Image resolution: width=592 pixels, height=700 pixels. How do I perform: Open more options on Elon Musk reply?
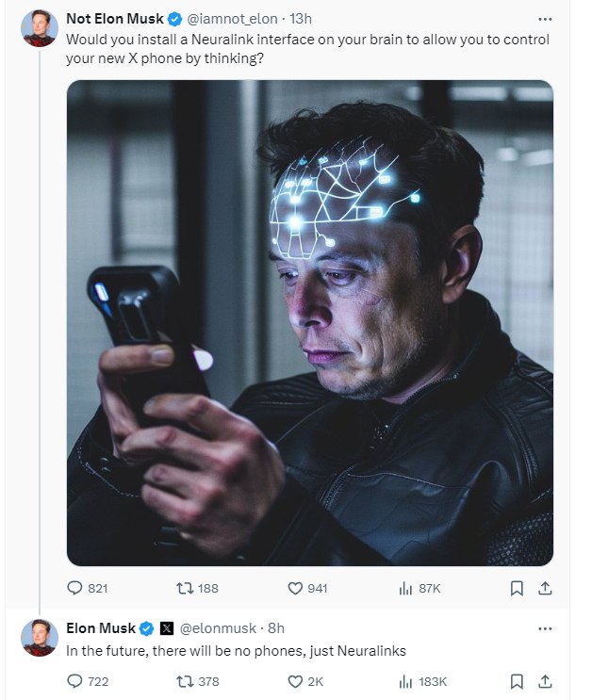pyautogui.click(x=545, y=628)
